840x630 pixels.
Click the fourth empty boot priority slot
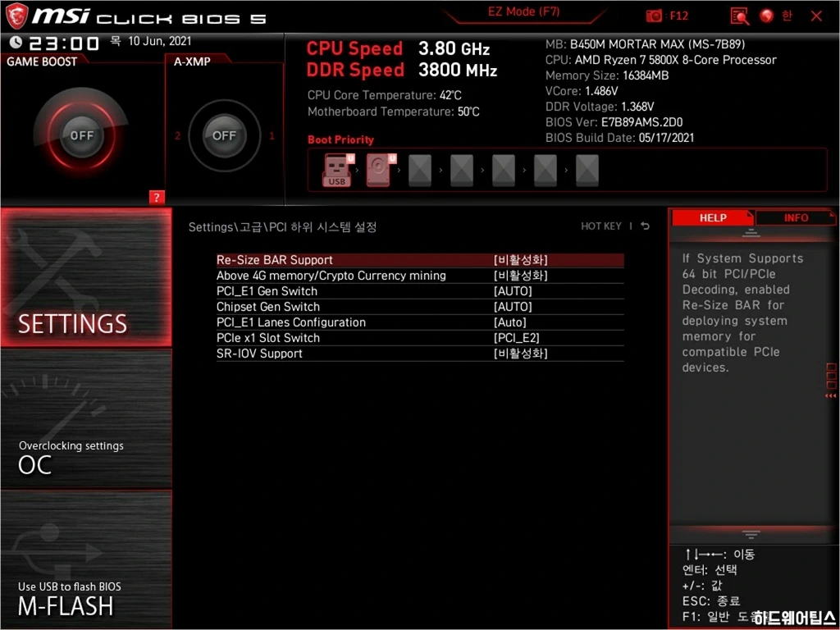462,171
